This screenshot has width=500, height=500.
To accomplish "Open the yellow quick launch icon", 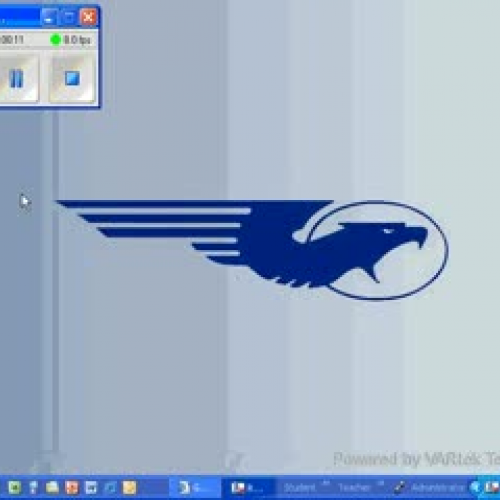I will (x=130, y=488).
